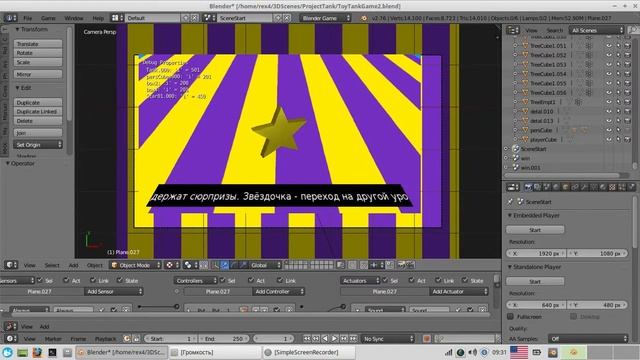The image size is (640, 360).
Task: Click the Mirror button
Action: click(38, 74)
